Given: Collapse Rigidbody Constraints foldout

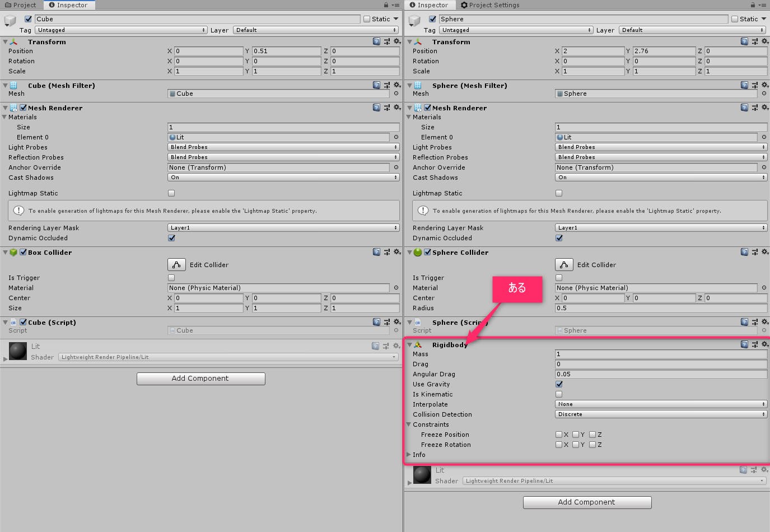Looking at the screenshot, I should coord(409,424).
